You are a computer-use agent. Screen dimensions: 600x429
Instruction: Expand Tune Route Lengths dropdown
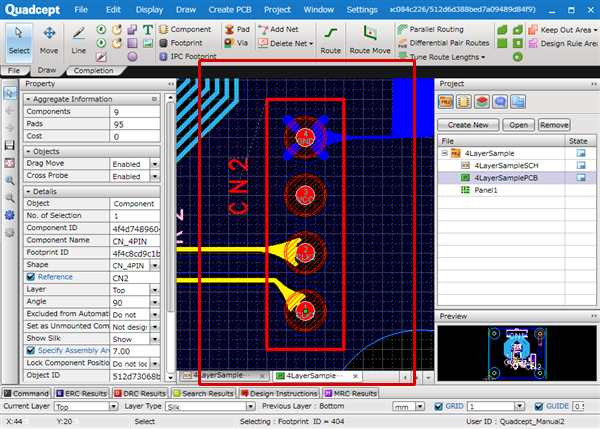[x=483, y=57]
